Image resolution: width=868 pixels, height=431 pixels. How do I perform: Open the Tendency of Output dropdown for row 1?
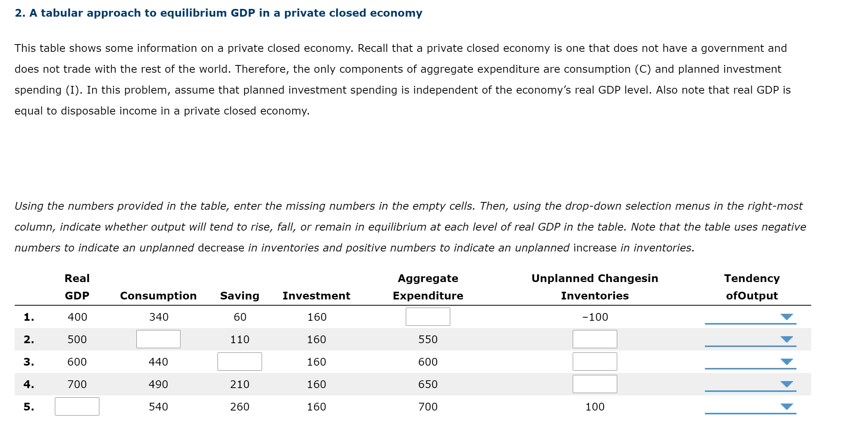point(787,316)
